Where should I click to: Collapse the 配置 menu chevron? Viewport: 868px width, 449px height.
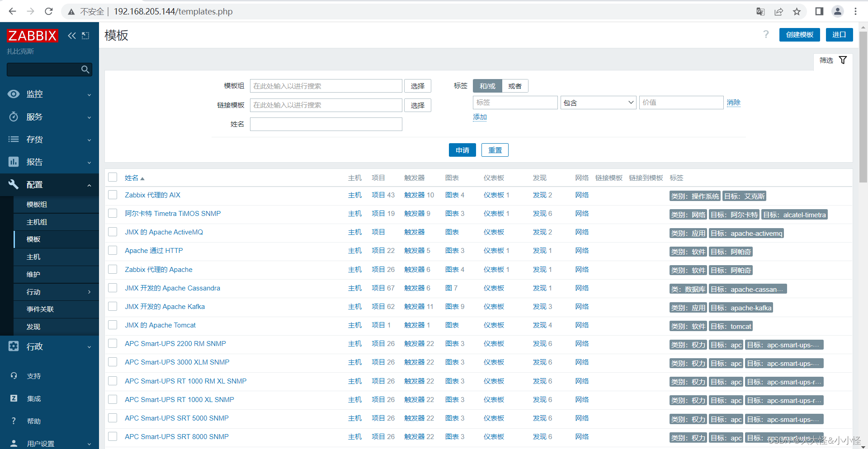click(x=89, y=185)
